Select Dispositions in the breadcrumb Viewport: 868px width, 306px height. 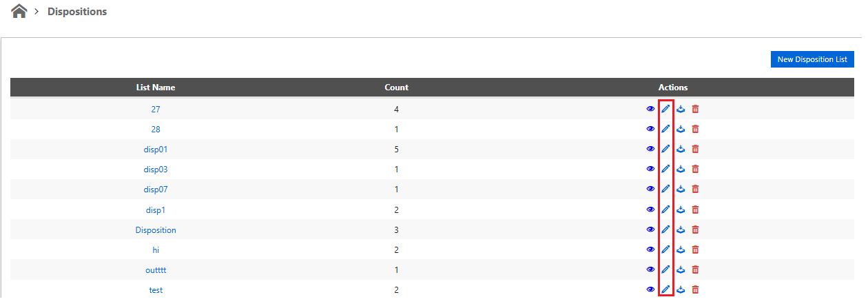(x=77, y=12)
